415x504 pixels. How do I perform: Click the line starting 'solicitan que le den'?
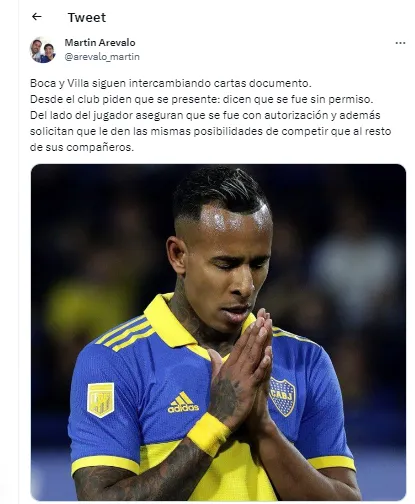pyautogui.click(x=210, y=131)
